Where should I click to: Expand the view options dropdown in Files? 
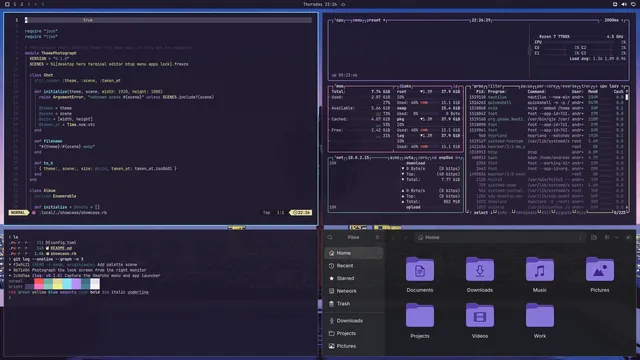click(617, 238)
